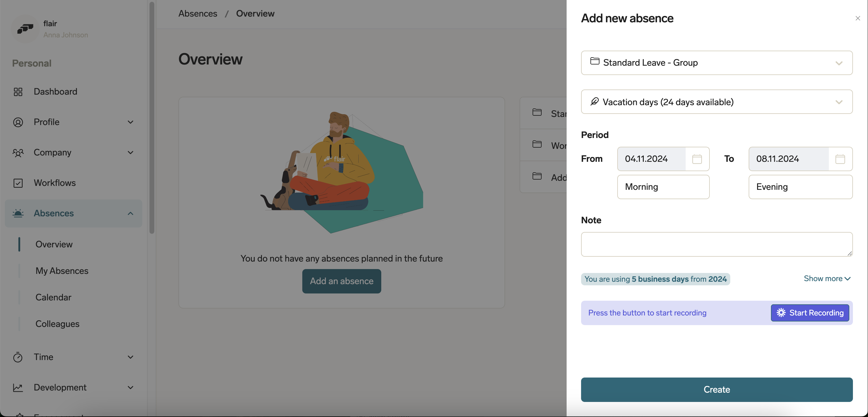Select the Dashboard grid icon in the sidebar
The image size is (868, 417).
point(18,91)
